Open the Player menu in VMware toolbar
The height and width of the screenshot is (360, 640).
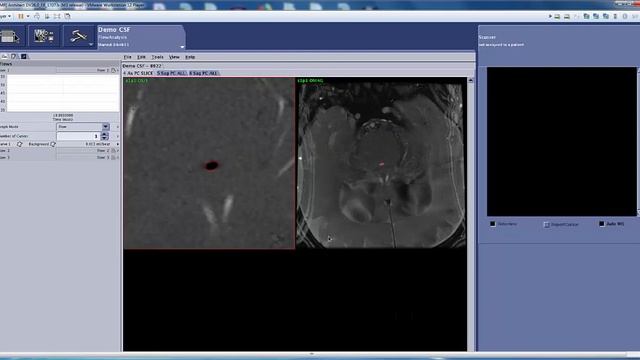click(5, 16)
